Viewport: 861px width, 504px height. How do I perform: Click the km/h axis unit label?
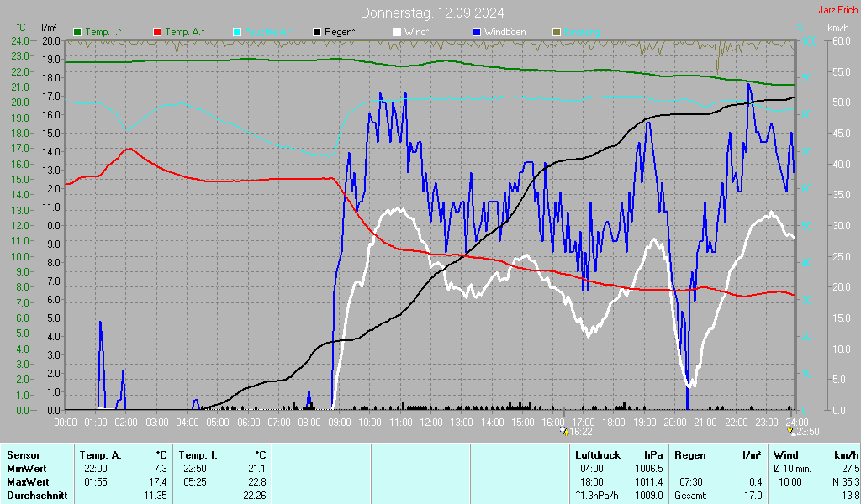[x=837, y=28]
